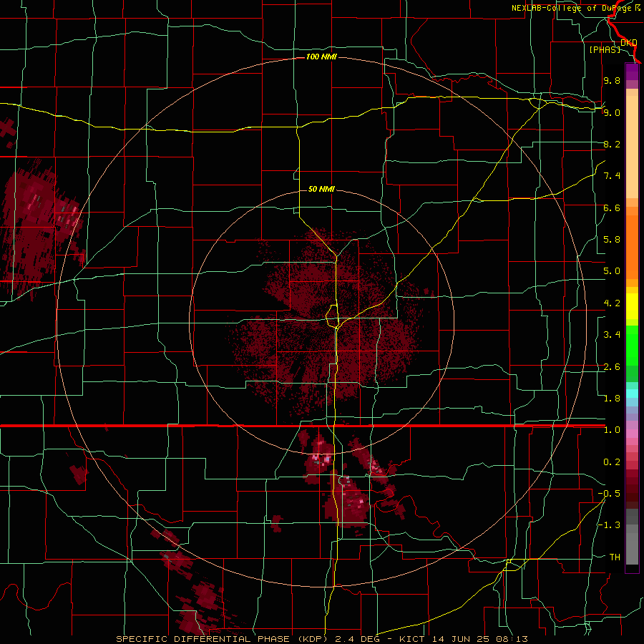644x644 pixels.
Task: Click the KICT 14 JUN 25 08:13 timestamp
Action: coord(463,639)
